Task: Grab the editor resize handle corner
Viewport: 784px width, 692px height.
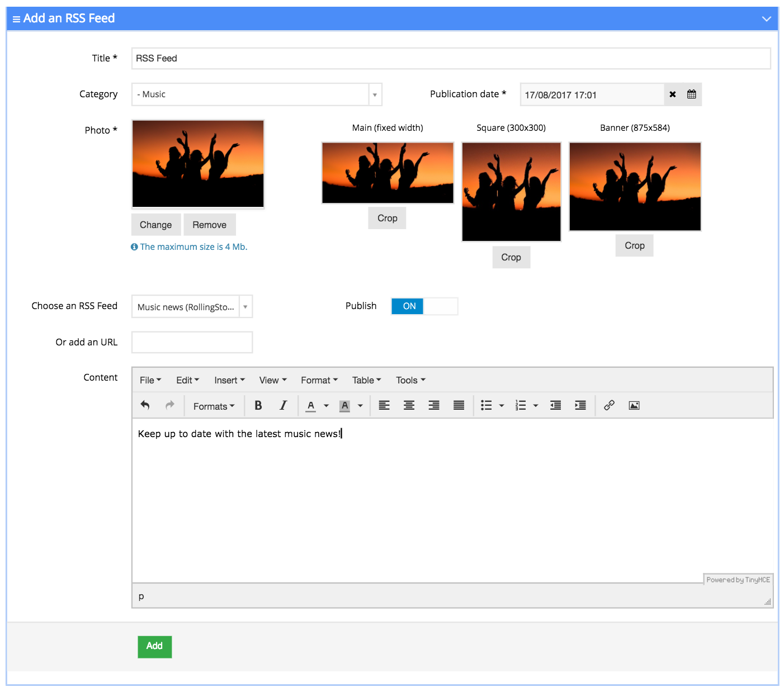Action: pos(768,602)
